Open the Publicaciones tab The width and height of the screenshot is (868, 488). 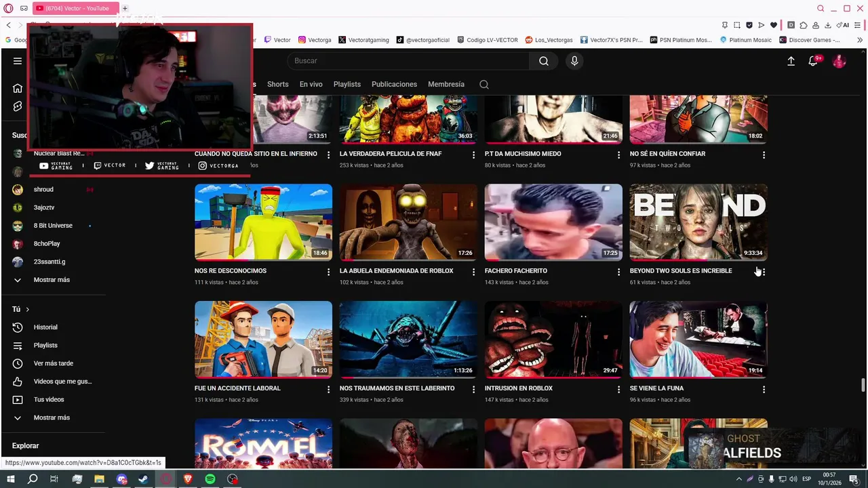(x=394, y=84)
